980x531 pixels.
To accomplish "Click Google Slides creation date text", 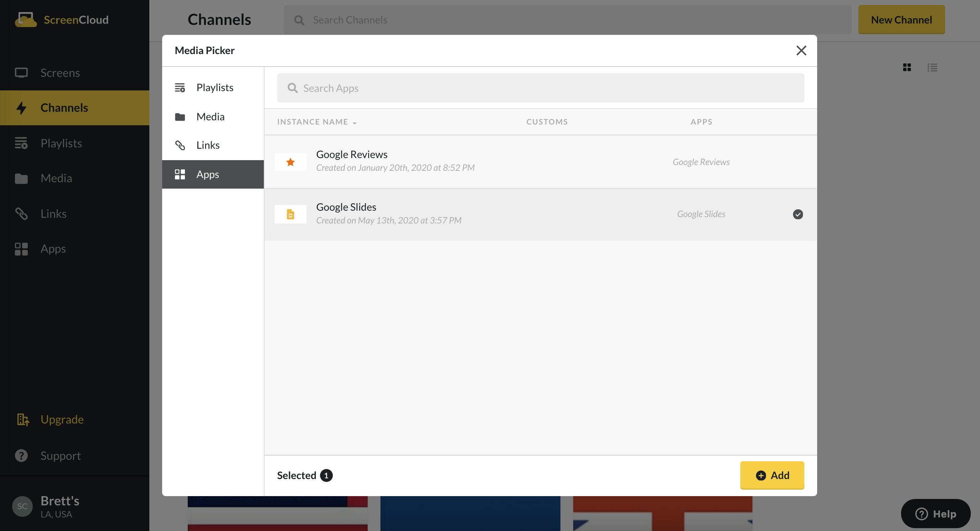I will [389, 220].
